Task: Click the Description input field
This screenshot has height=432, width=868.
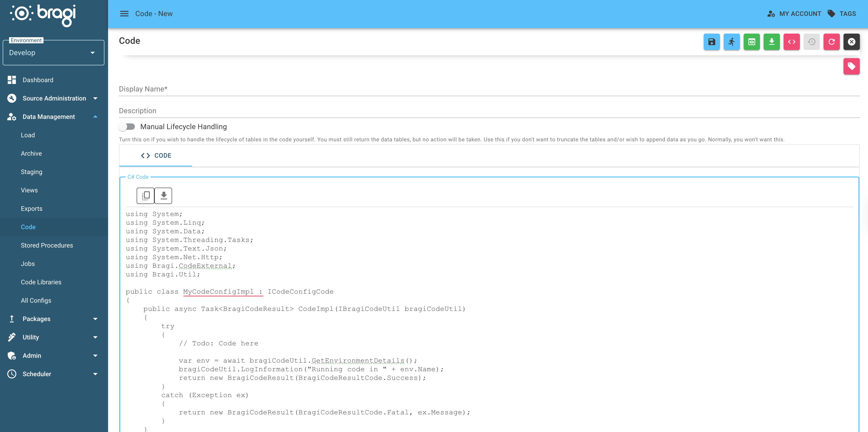Action: pos(489,111)
